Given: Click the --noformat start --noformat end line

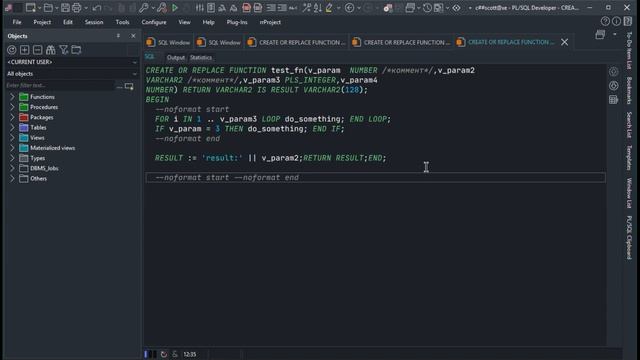Looking at the screenshot, I should (375, 178).
